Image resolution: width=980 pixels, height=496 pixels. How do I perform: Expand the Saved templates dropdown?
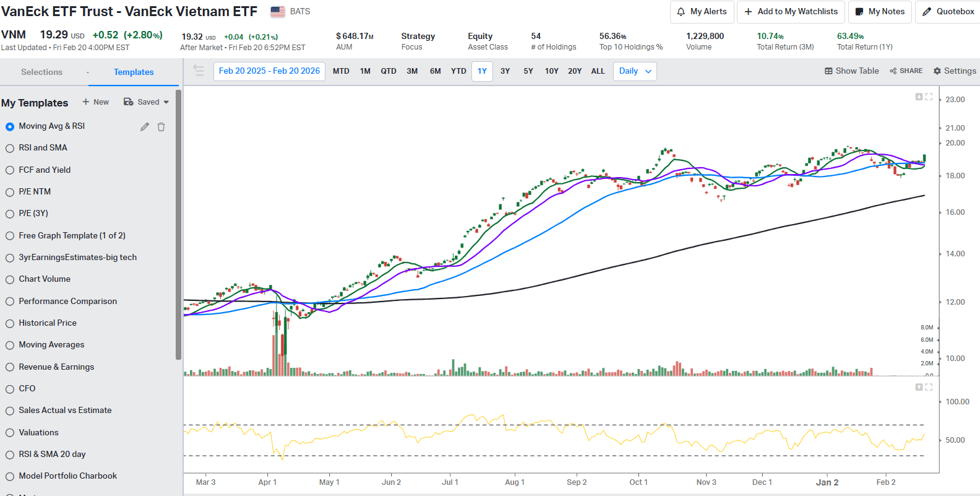(x=147, y=102)
